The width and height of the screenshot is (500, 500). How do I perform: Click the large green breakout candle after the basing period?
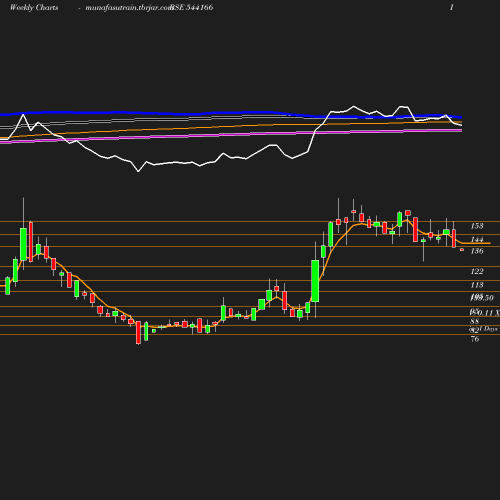(x=315, y=281)
